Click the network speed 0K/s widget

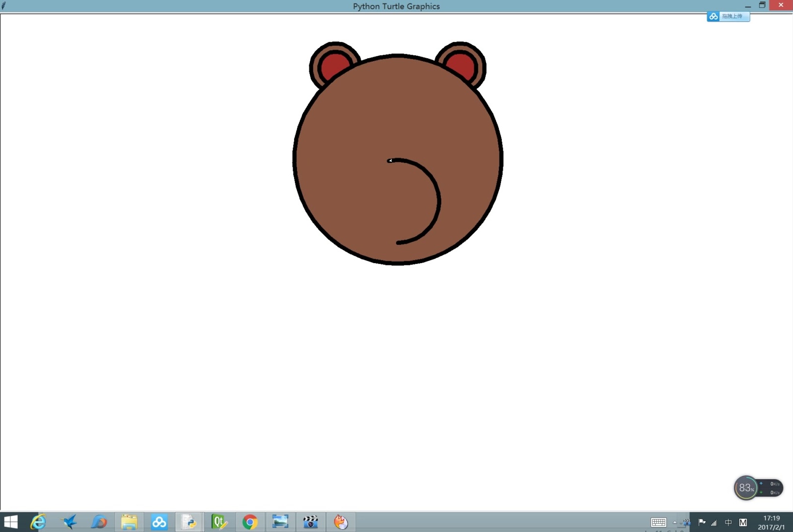tap(771, 488)
